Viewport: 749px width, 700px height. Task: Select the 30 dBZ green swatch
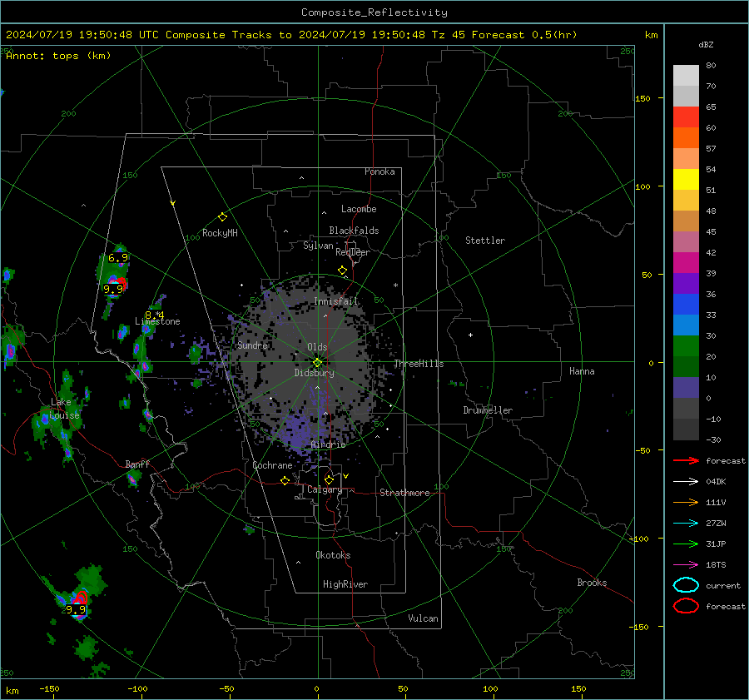tap(686, 346)
